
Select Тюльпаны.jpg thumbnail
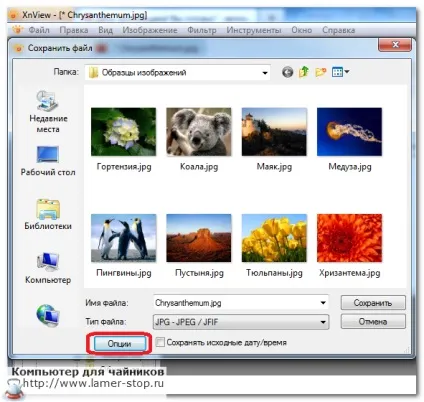[x=274, y=238]
